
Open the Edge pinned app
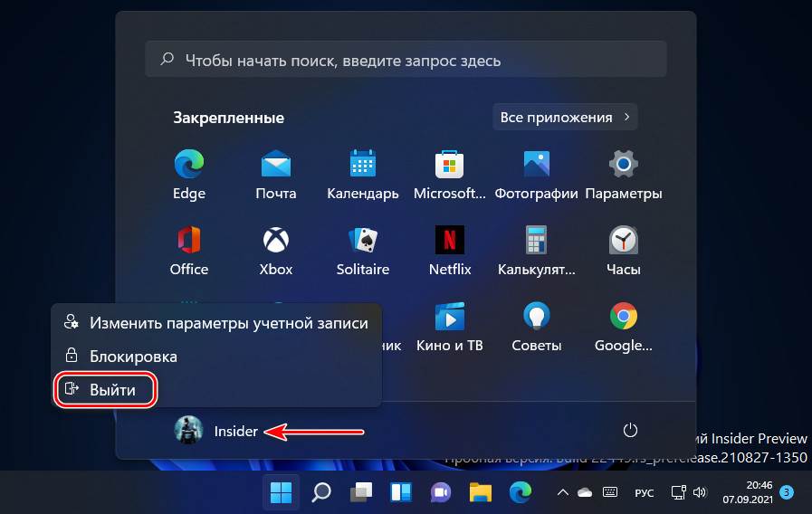click(189, 175)
